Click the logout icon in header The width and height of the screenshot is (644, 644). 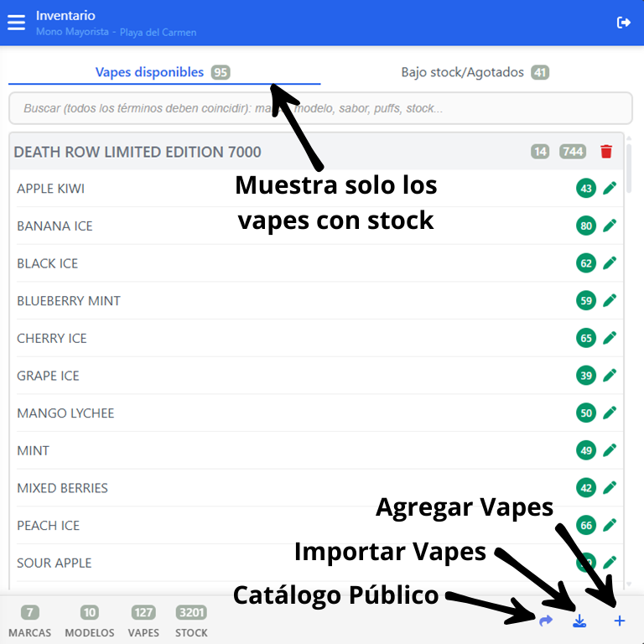623,23
